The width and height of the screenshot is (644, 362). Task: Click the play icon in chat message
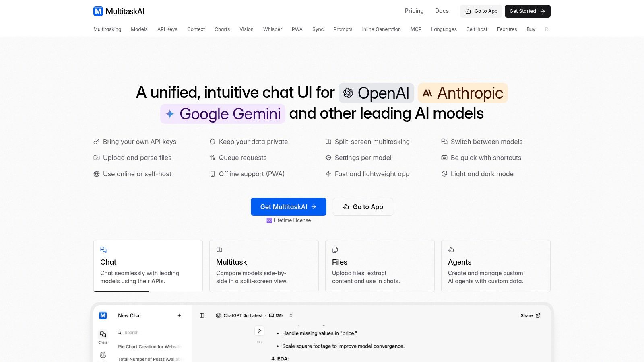(x=260, y=331)
